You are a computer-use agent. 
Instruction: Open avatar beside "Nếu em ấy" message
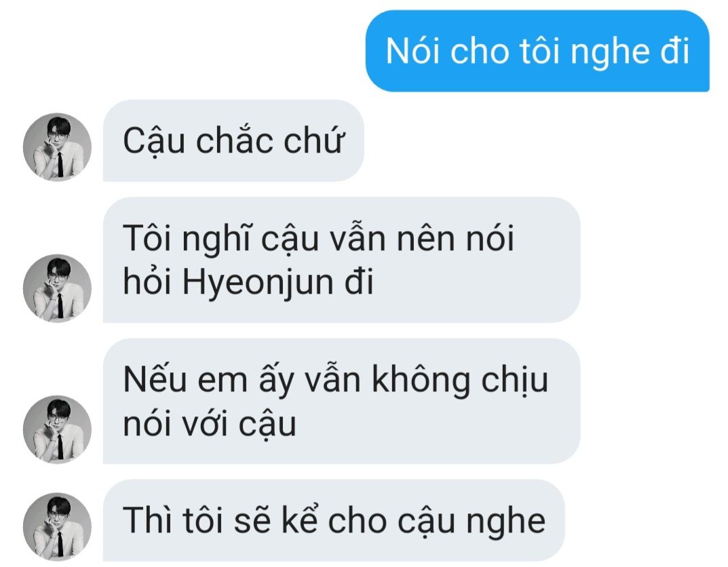(x=57, y=429)
